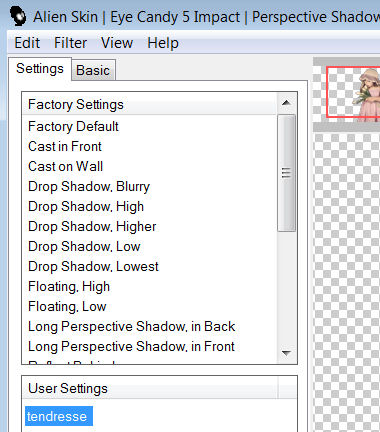Select the Settings tab
The height and width of the screenshot is (432, 380).
pos(40,69)
